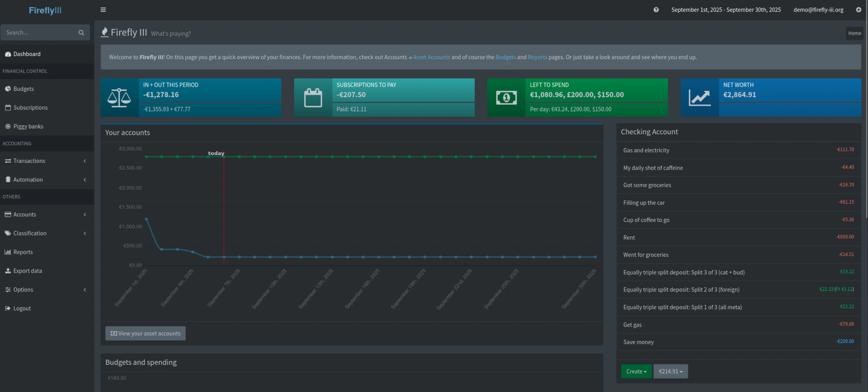Open the Piggy banks menu item
The image size is (868, 392).
tap(47, 126)
